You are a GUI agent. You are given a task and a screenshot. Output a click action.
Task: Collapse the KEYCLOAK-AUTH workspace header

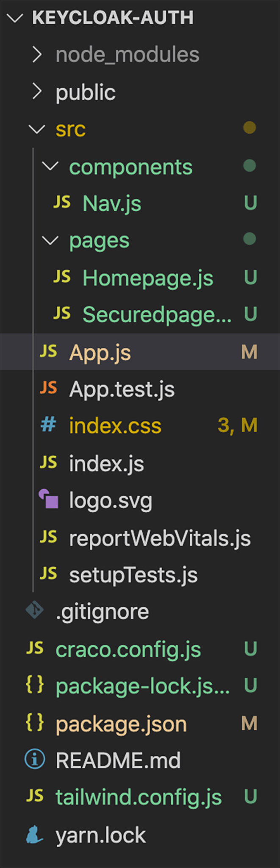[x=15, y=18]
